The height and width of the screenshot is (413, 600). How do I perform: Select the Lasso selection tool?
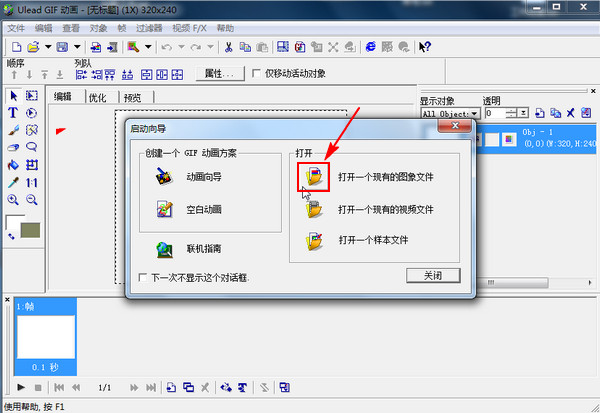[32, 147]
